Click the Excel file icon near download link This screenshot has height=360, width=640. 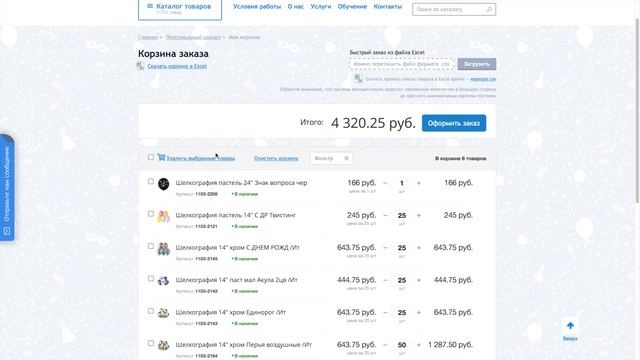140,66
